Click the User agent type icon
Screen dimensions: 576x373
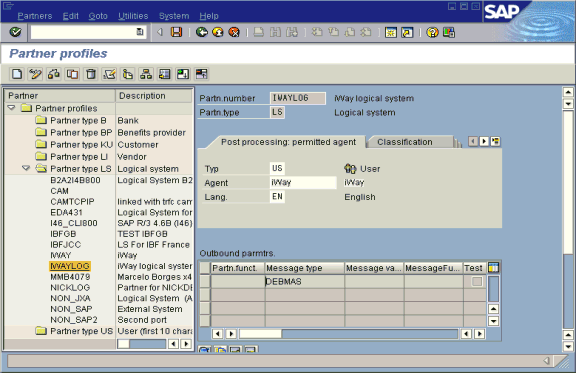350,169
